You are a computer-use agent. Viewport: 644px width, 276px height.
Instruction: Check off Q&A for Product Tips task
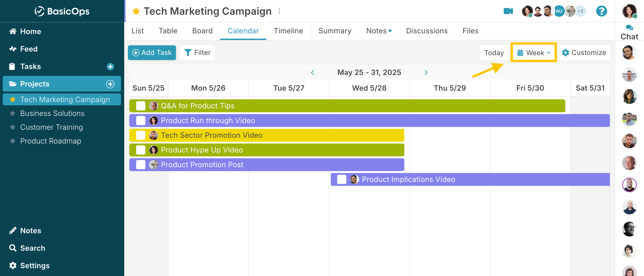(141, 106)
